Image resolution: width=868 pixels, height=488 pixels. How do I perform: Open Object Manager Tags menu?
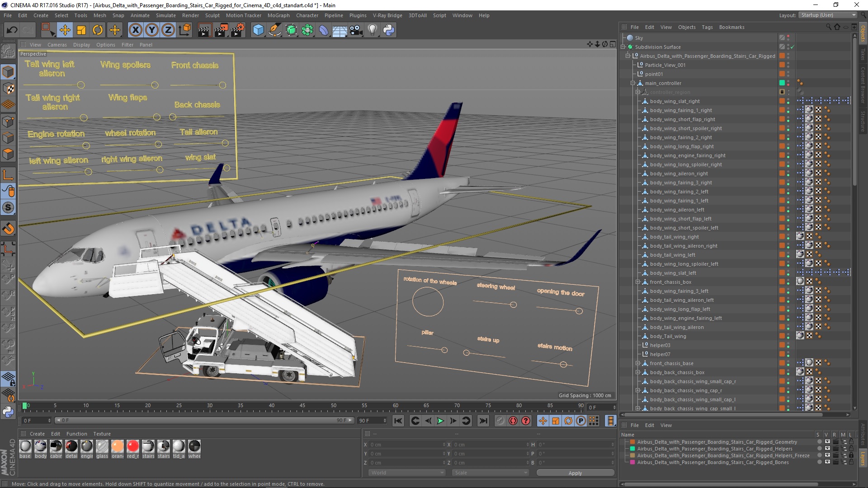(707, 27)
